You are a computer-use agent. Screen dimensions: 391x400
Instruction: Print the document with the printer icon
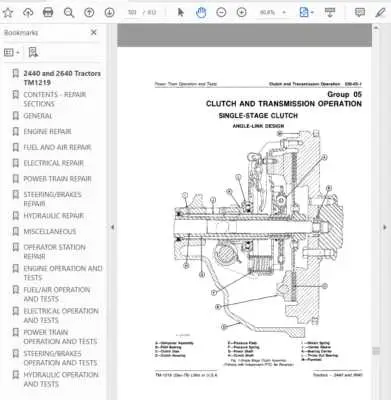coord(48,13)
